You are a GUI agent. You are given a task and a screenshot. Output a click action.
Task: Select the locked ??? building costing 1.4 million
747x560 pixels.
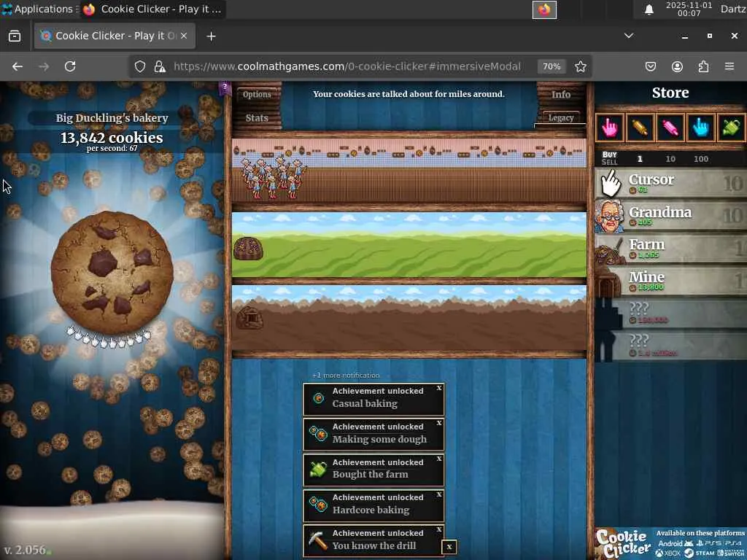tap(671, 345)
